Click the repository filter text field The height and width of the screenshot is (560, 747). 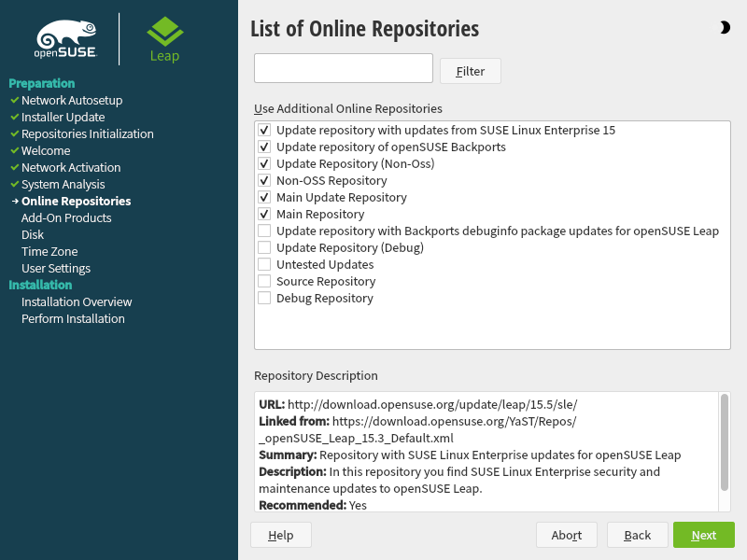pyautogui.click(x=343, y=68)
